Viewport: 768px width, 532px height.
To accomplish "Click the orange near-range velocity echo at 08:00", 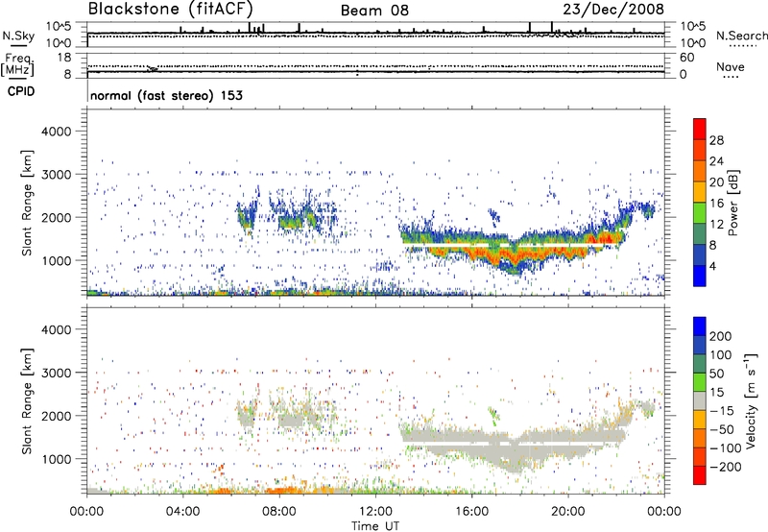I will click(284, 490).
